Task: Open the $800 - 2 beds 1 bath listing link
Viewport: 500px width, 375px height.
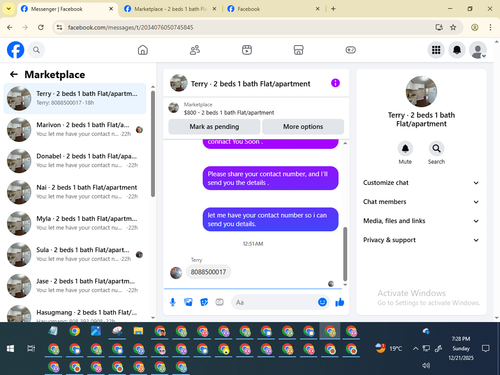Action: coord(229,113)
